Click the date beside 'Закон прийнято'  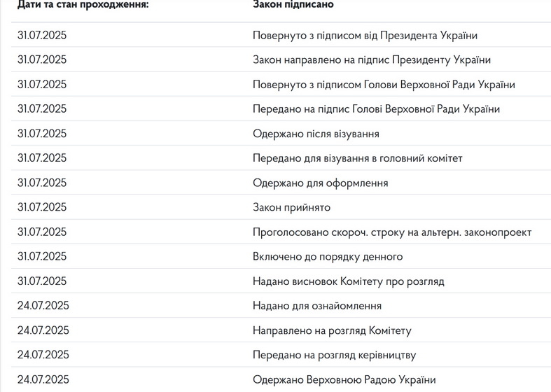point(42,207)
